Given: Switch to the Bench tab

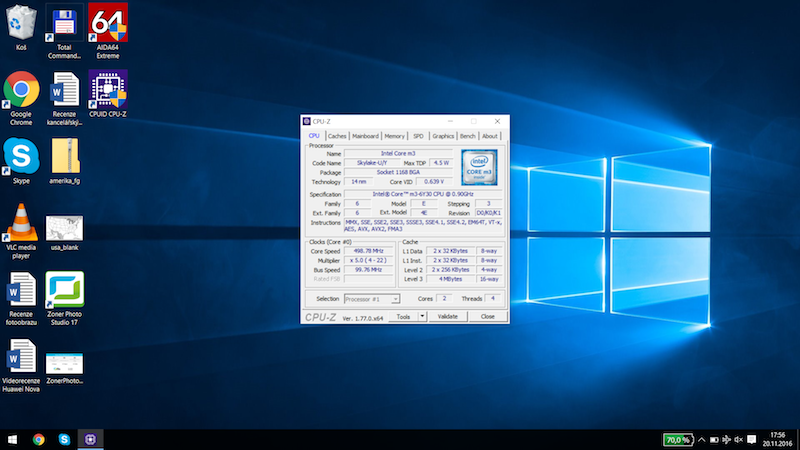Looking at the screenshot, I should point(467,136).
